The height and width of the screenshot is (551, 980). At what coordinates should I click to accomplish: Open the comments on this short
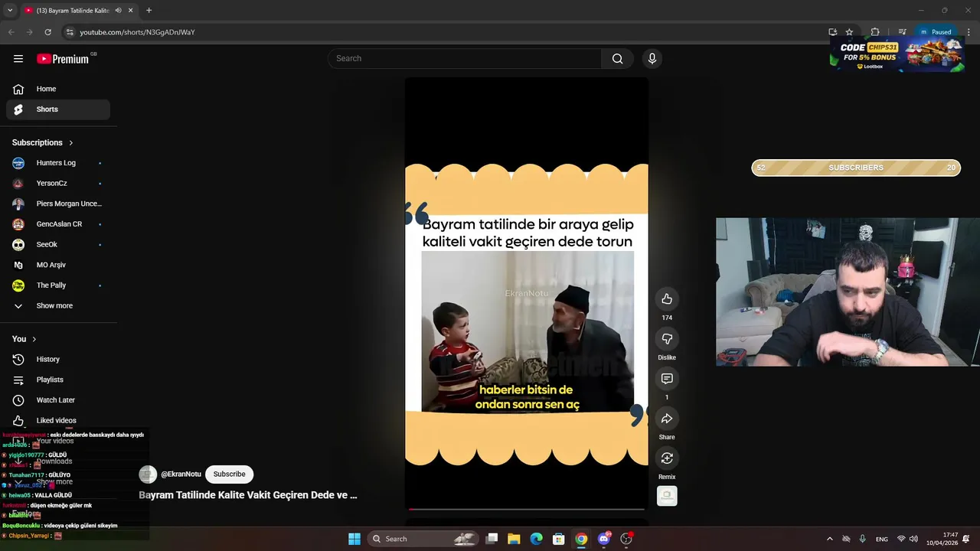click(x=667, y=379)
